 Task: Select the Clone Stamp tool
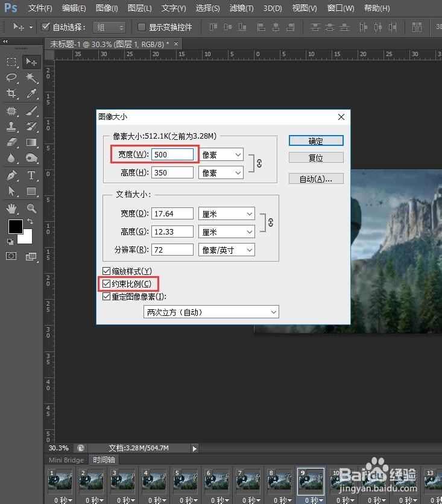(x=11, y=127)
